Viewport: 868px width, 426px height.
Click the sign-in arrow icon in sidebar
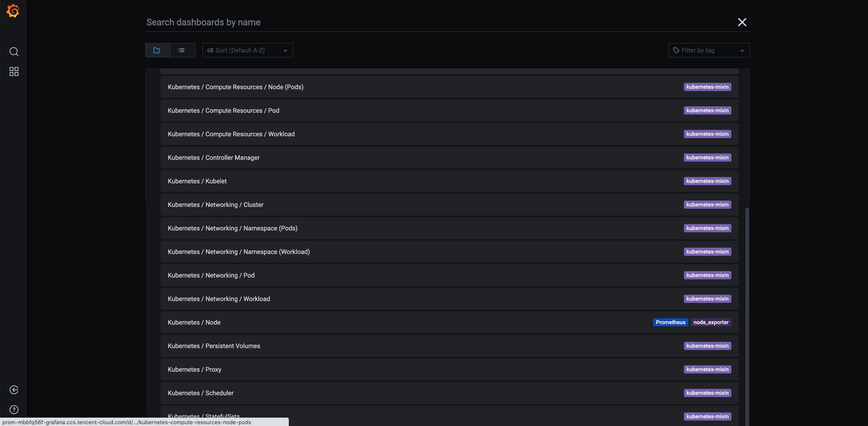[x=14, y=390]
